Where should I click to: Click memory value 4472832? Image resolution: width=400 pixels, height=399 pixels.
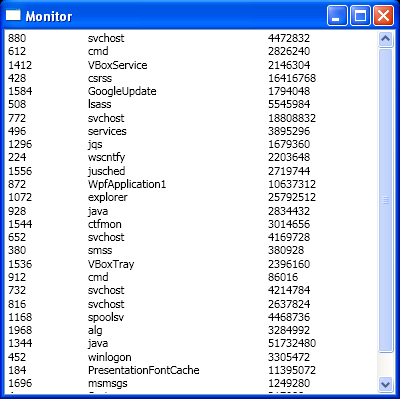tap(289, 38)
